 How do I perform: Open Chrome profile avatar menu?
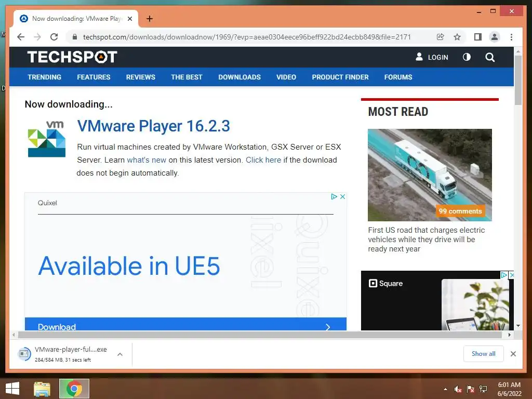495,37
